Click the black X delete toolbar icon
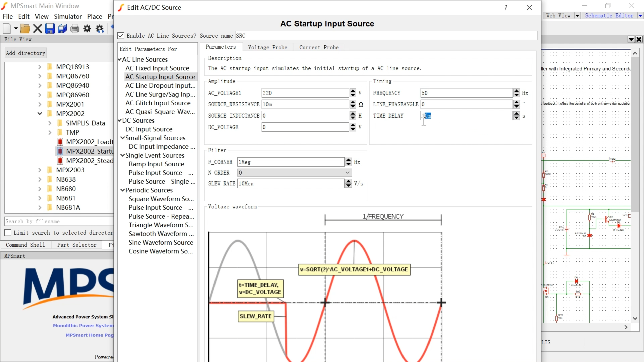This screenshot has height=362, width=644. tap(38, 28)
